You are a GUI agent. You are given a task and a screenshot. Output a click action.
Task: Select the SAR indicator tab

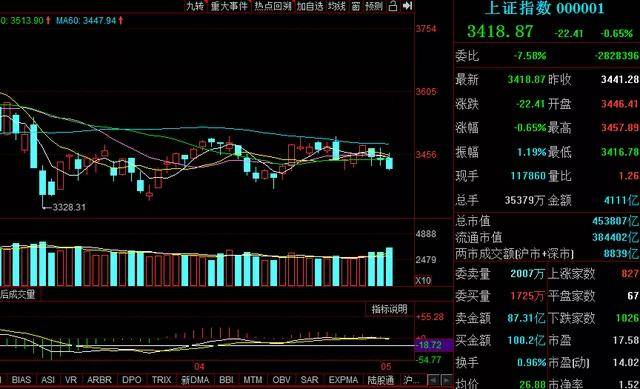pos(309,380)
